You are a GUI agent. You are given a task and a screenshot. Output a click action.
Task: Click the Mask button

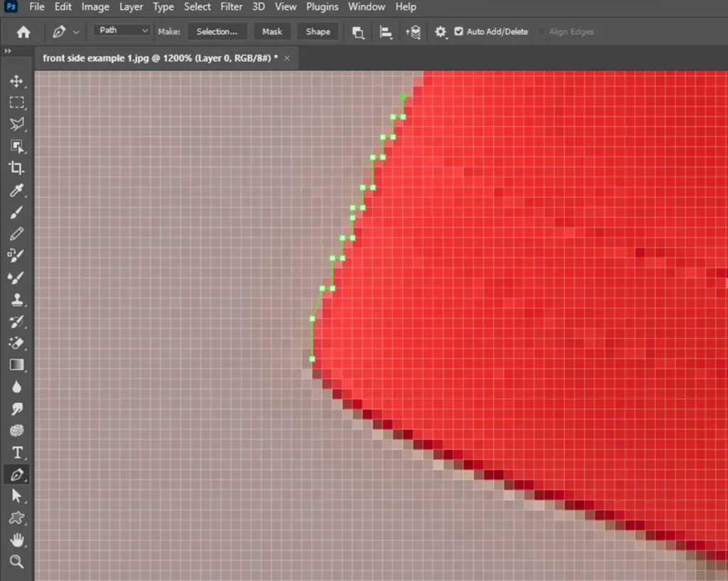click(x=272, y=31)
